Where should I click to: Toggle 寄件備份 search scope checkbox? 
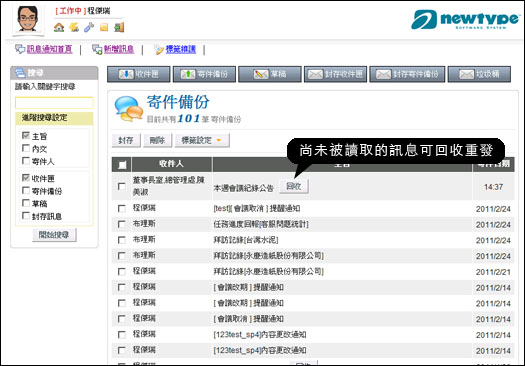(26, 190)
